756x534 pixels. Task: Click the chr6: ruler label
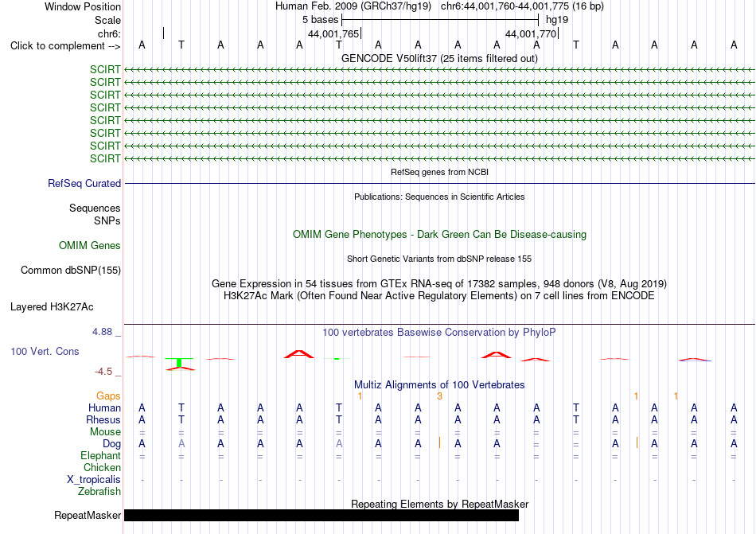pyautogui.click(x=109, y=33)
